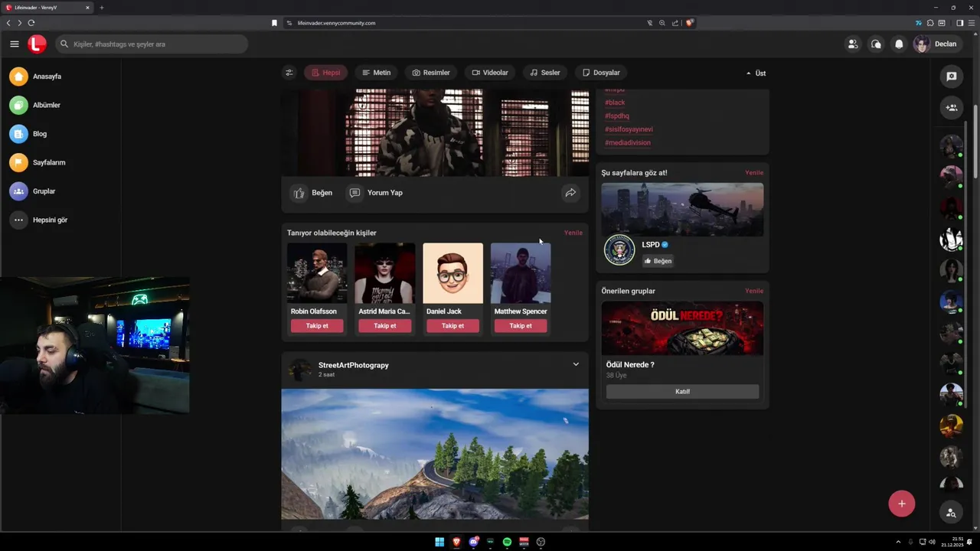Screen dimensions: 980x551
Task: Open Gruplar in the sidebar
Action: pos(33,191)
